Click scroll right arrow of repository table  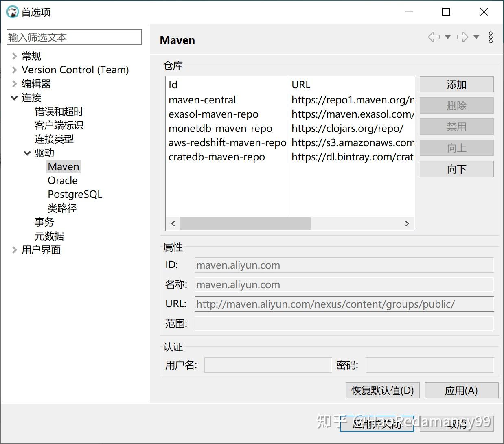(x=407, y=223)
